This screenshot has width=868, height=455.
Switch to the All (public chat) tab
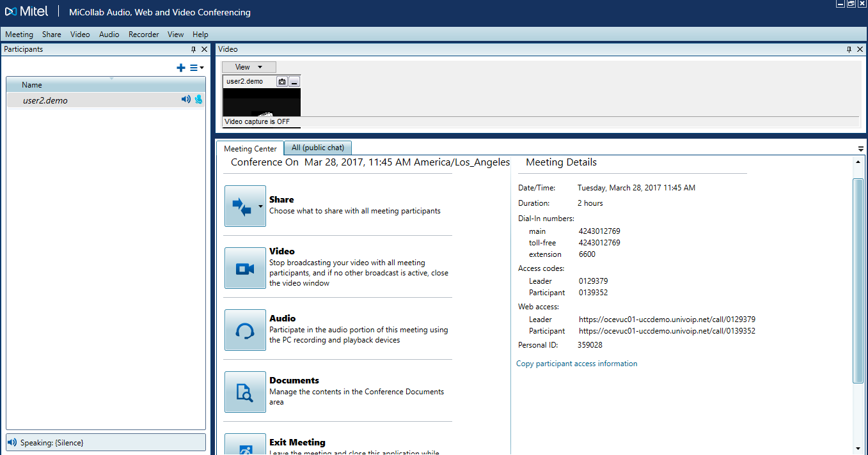tap(318, 148)
